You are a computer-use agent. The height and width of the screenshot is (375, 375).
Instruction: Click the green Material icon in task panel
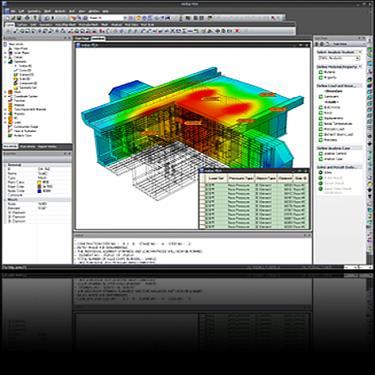coord(321,72)
